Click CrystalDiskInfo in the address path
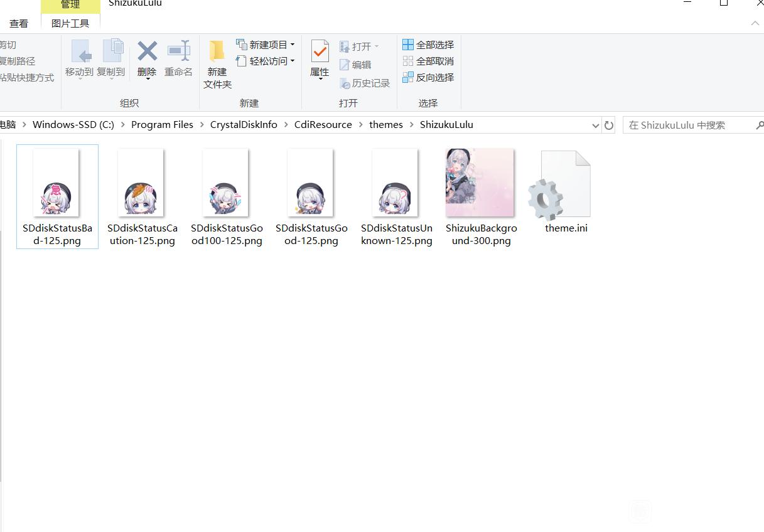764x532 pixels. (244, 124)
